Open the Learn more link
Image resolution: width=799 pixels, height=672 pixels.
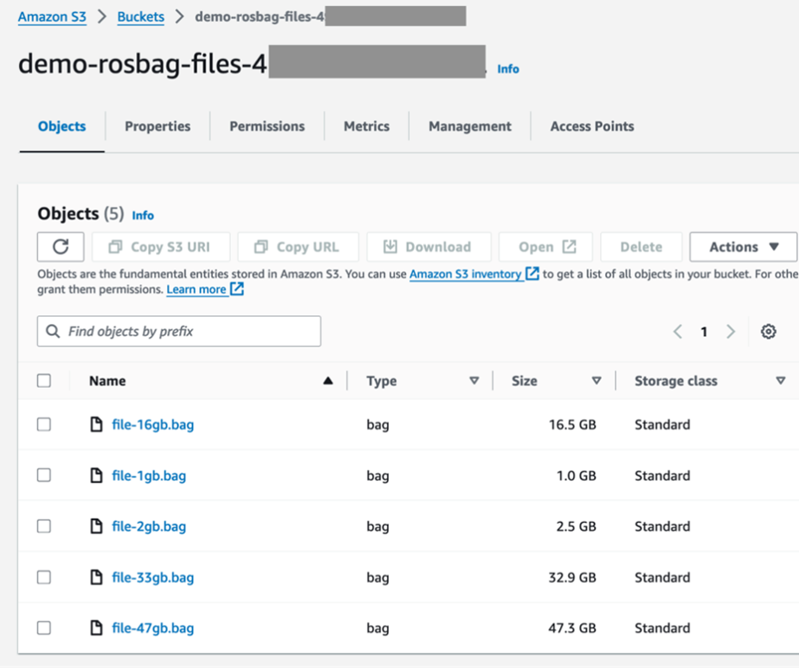197,289
